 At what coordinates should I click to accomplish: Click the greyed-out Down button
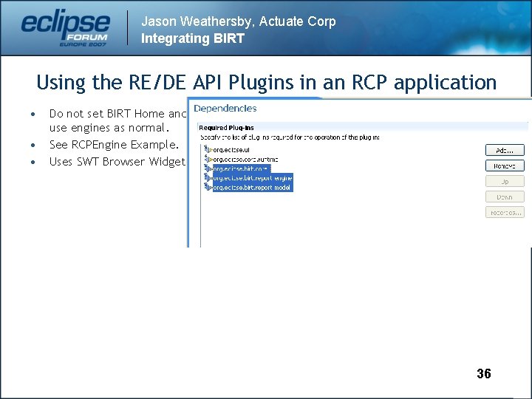[505, 197]
